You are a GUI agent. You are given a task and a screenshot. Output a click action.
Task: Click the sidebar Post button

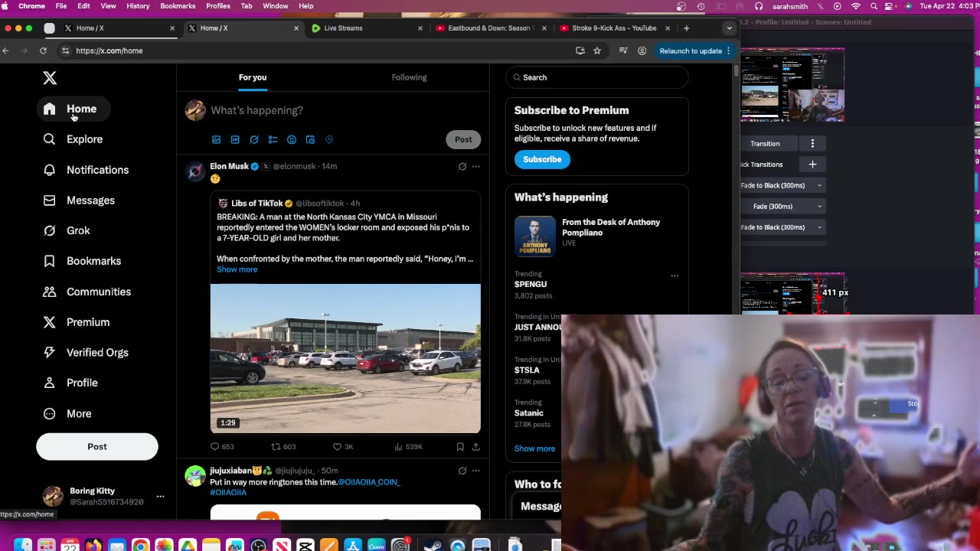point(97,447)
